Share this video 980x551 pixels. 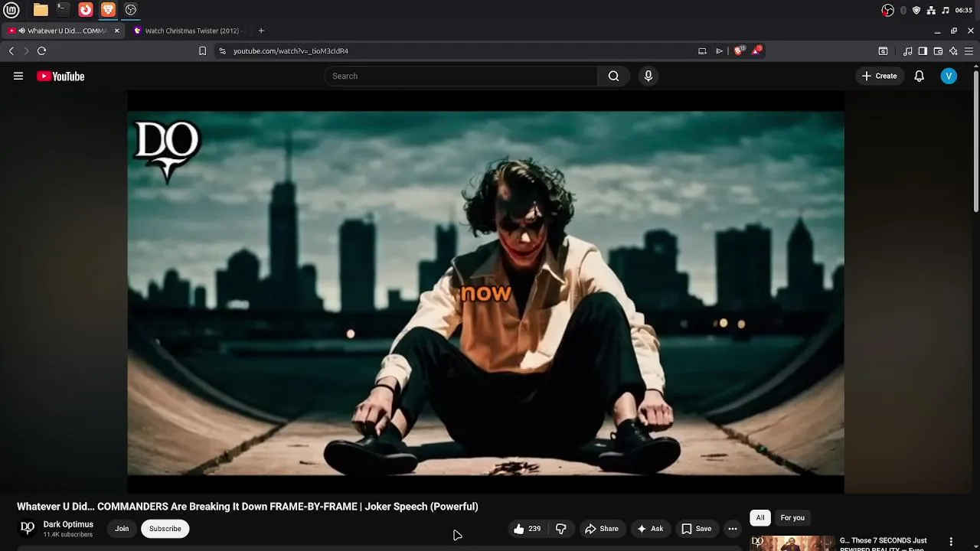602,529
